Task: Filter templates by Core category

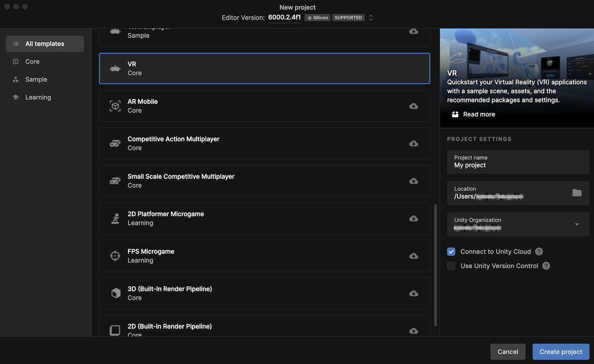Action: click(x=33, y=62)
